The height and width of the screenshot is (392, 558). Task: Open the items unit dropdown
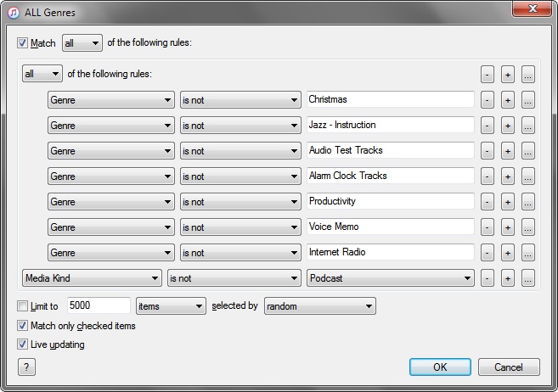(171, 306)
